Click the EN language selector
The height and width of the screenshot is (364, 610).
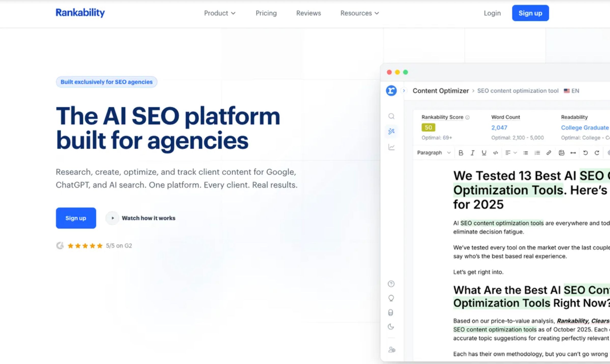pyautogui.click(x=572, y=91)
